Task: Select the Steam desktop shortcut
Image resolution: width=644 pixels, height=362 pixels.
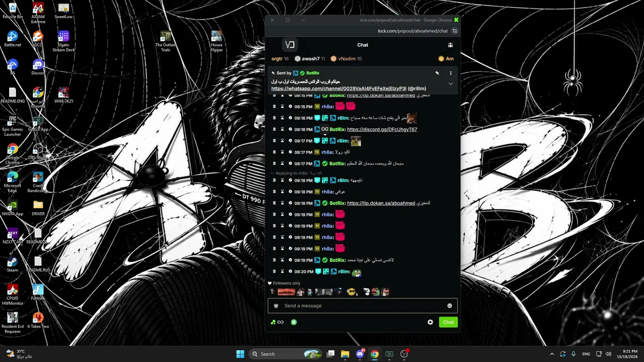Action: pos(13,263)
